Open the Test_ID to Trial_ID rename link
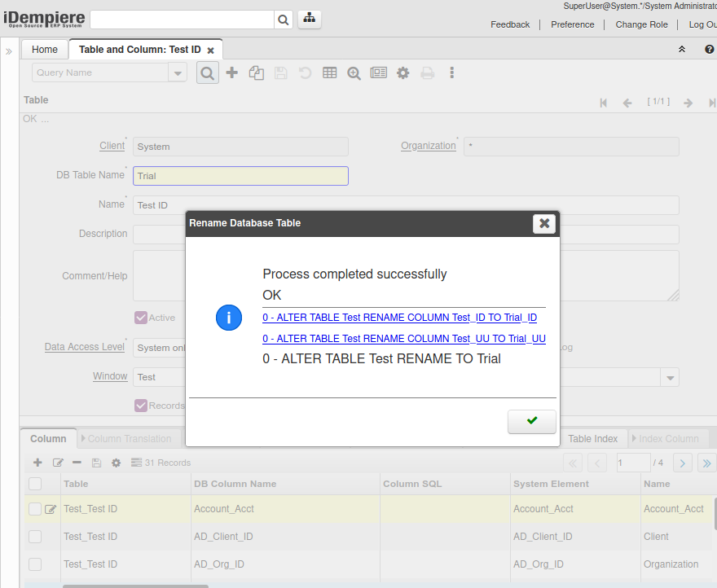Screen dimensions: 717x588 [x=399, y=318]
